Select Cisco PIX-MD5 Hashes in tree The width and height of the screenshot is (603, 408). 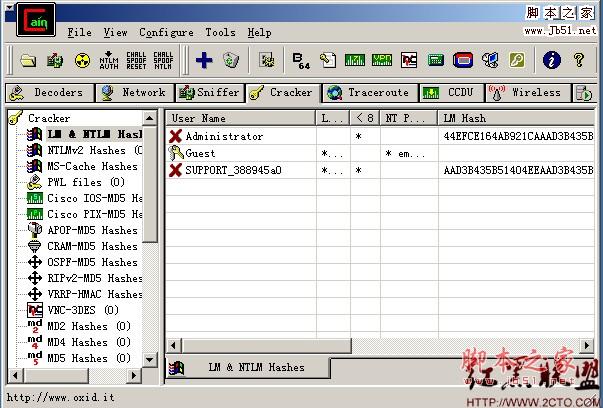(95, 214)
